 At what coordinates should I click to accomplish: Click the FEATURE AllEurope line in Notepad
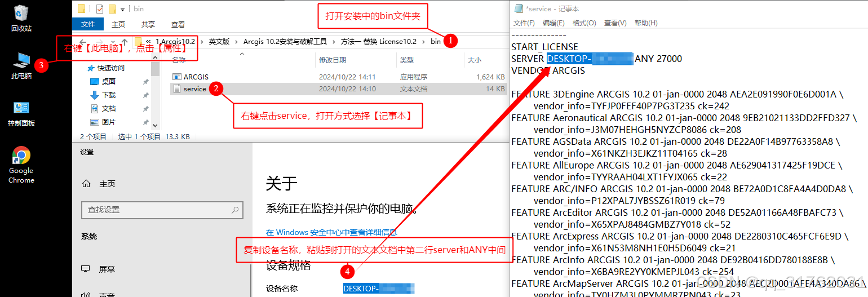click(676, 165)
